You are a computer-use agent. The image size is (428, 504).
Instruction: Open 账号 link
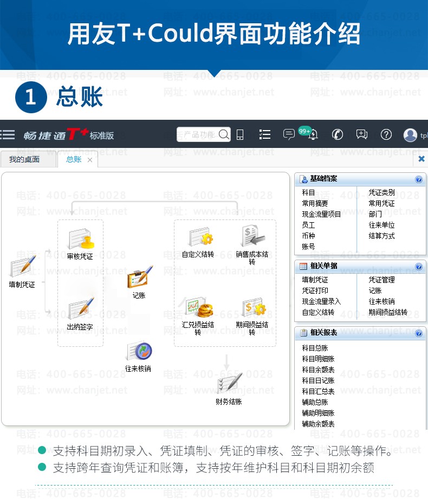(x=308, y=247)
